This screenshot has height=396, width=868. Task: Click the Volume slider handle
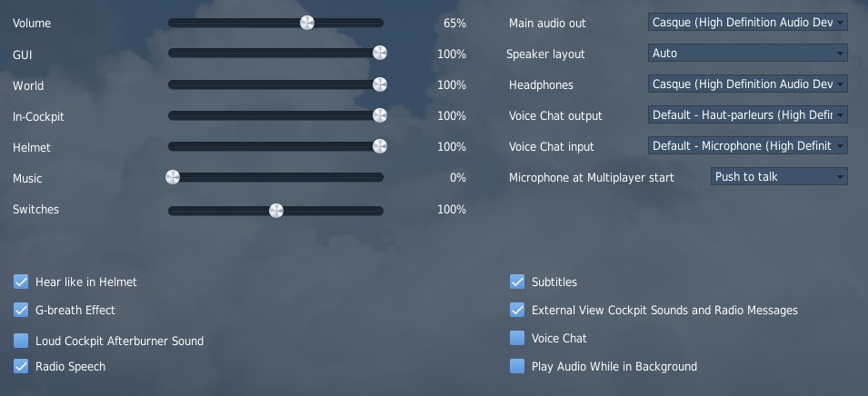[307, 23]
